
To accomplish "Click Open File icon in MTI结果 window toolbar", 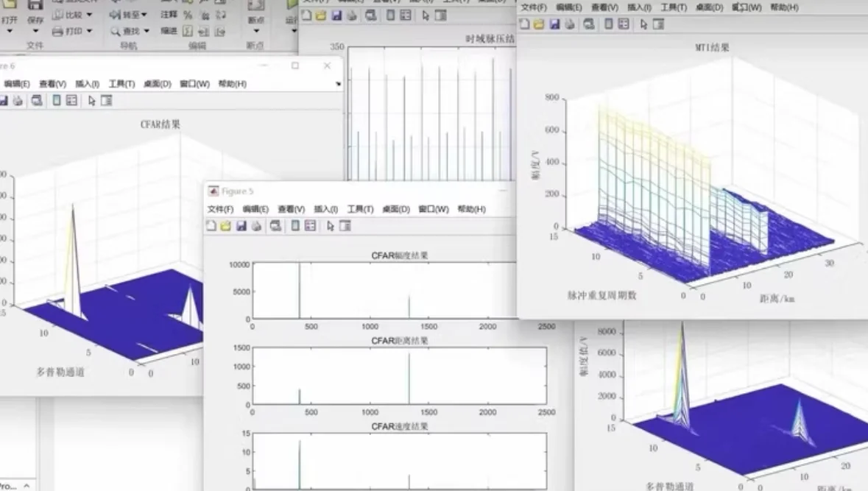I will [x=539, y=24].
